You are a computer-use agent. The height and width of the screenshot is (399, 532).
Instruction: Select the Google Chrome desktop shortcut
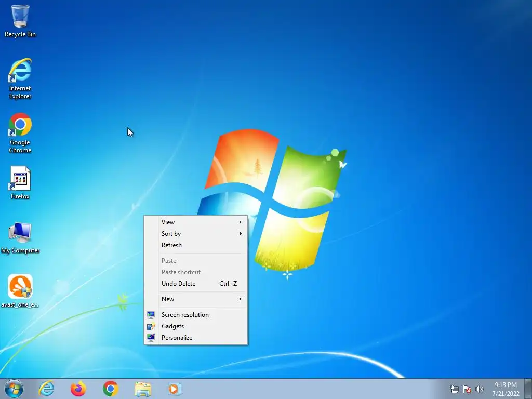click(20, 133)
